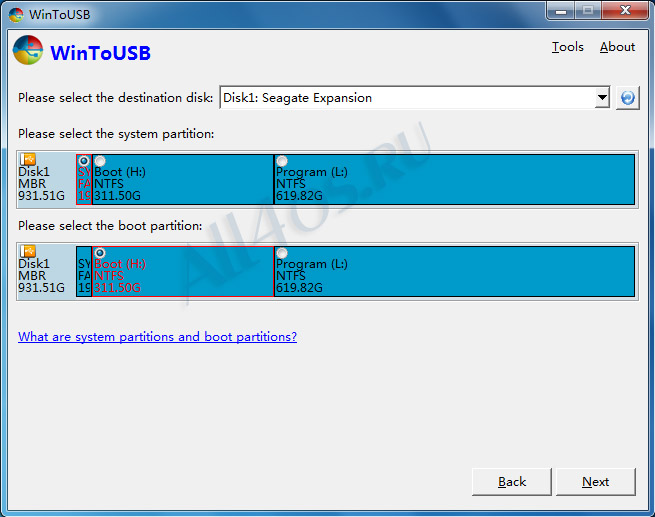Viewport: 655px width, 517px height.
Task: Click the 931.51G Disk1 label in system partition row
Action: 41,195
